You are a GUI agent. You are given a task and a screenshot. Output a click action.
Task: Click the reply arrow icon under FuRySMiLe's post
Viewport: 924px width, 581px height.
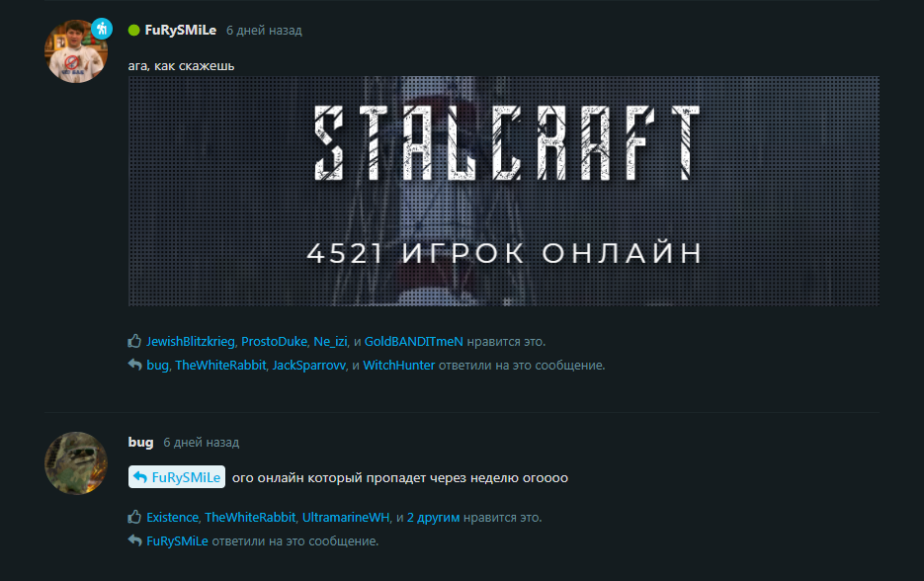pos(134,365)
